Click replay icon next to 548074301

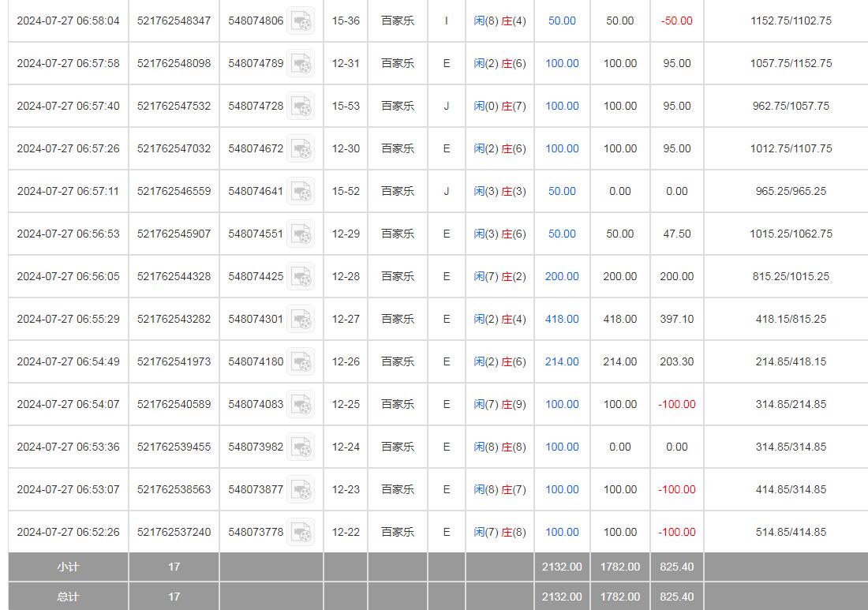[x=300, y=320]
